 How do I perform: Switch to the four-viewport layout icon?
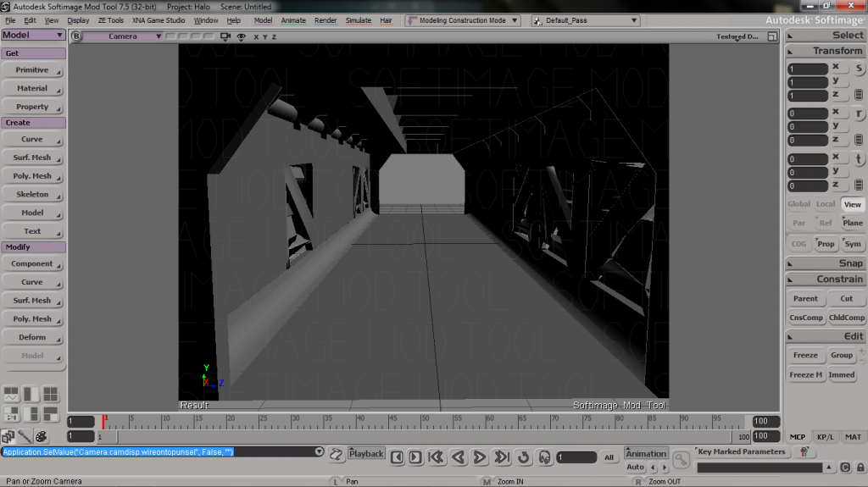click(x=50, y=394)
